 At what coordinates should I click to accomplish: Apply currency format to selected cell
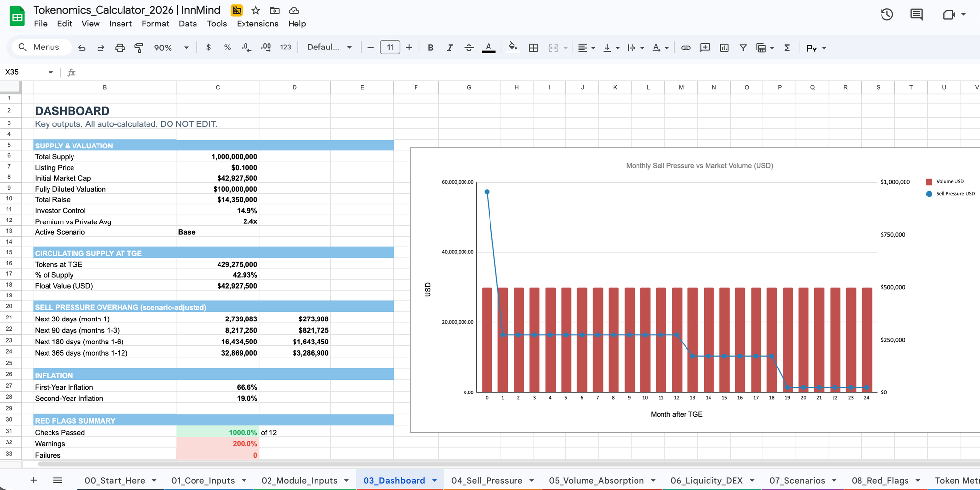209,47
